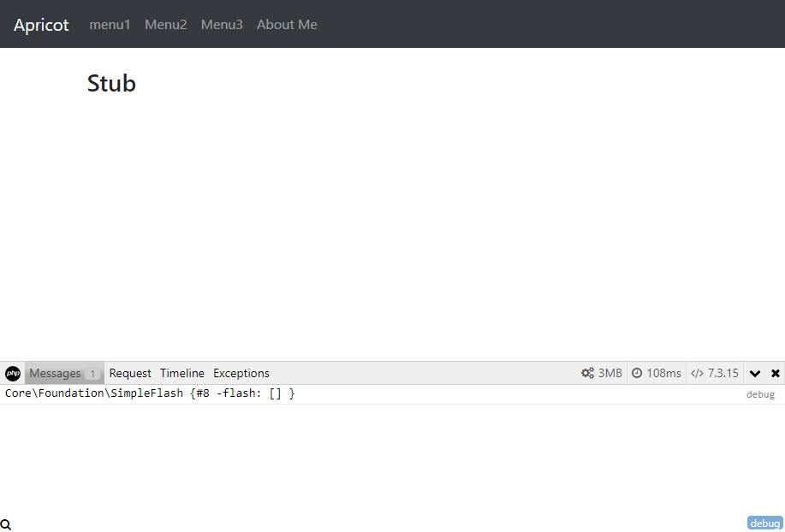Click the PHP DebugBar logo icon

pyautogui.click(x=13, y=374)
